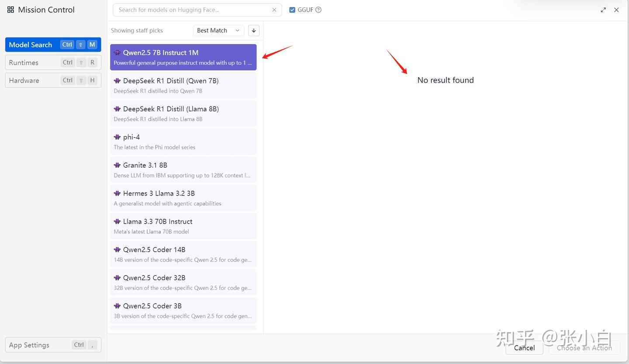Click the Choose an Action button
Viewport: 629px width, 364px height.
pyautogui.click(x=584, y=348)
